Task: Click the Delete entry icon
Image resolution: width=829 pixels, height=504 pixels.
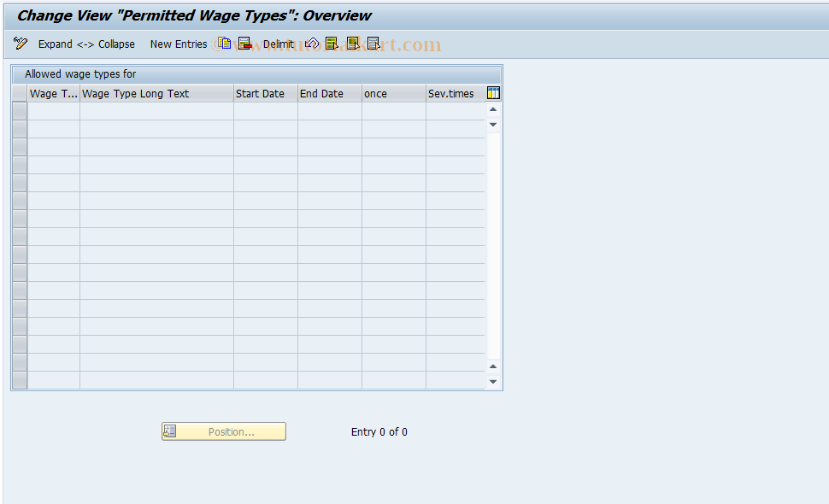Action: point(244,44)
